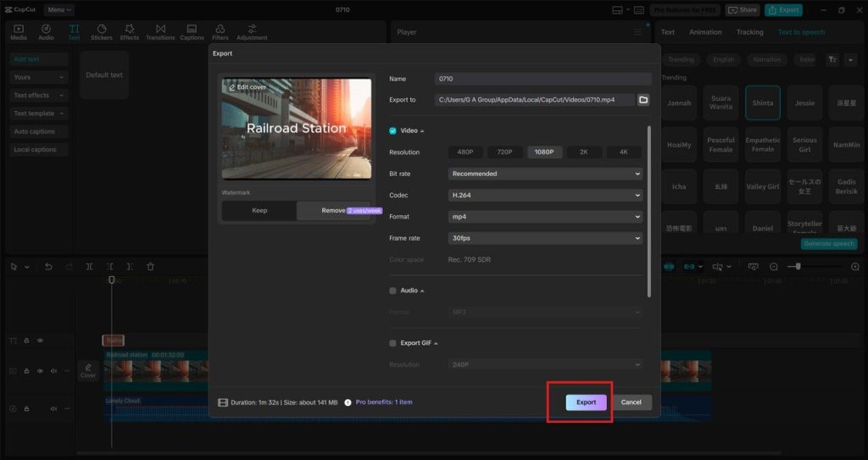Open the Format dropdown showing mp4
The height and width of the screenshot is (460, 868).
tap(545, 217)
